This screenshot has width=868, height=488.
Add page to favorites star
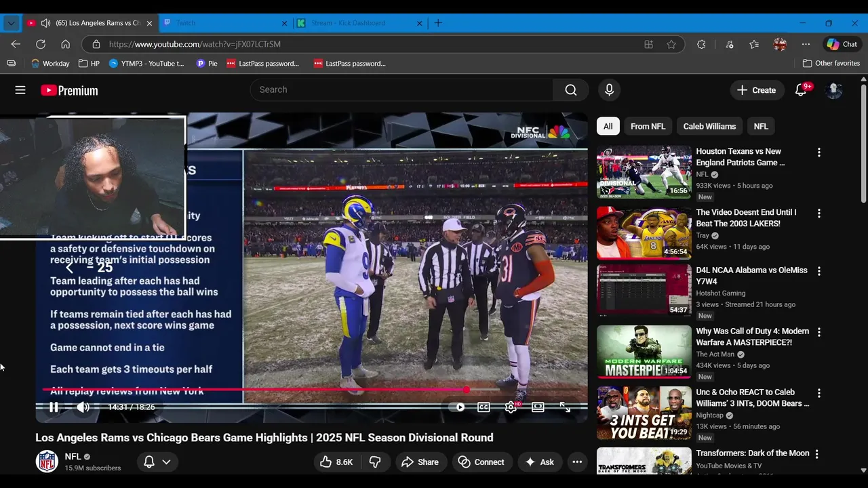671,44
